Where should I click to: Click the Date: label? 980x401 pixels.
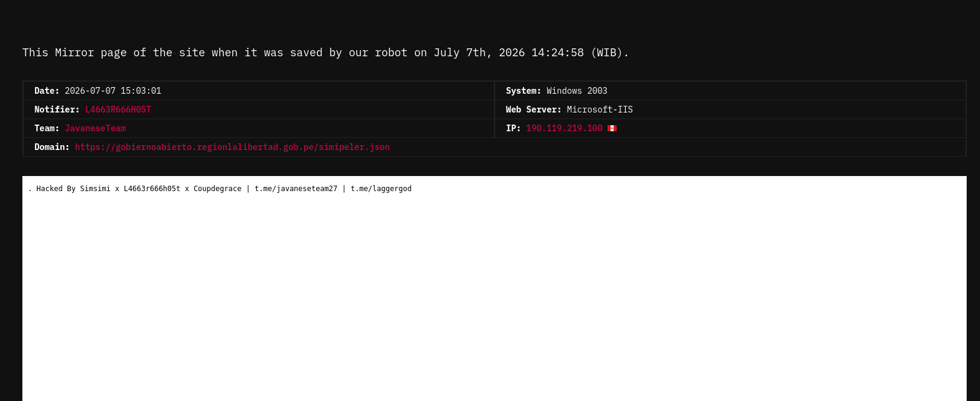(x=47, y=91)
